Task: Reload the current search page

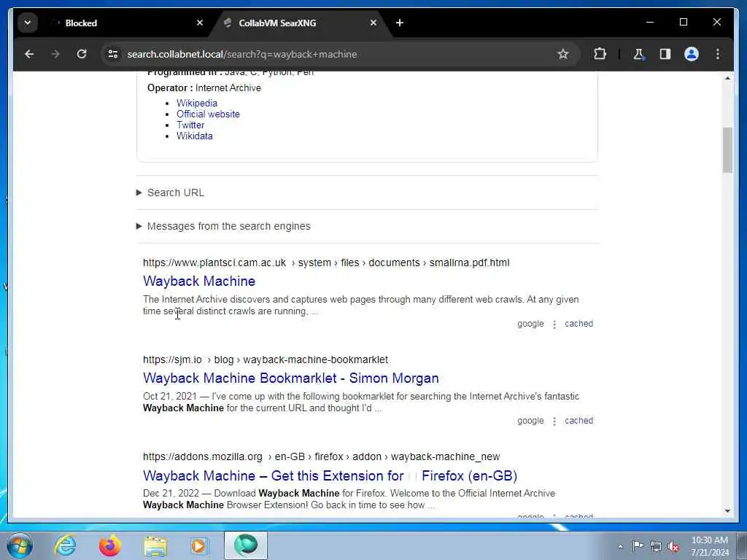Action: point(82,54)
